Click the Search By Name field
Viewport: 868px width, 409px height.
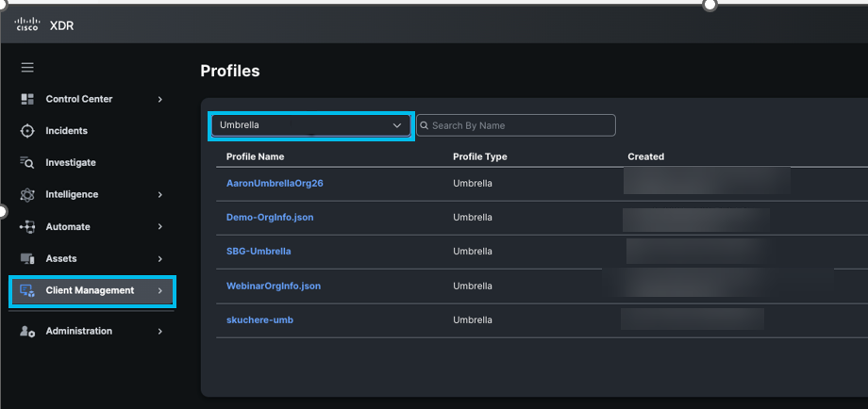coord(516,125)
